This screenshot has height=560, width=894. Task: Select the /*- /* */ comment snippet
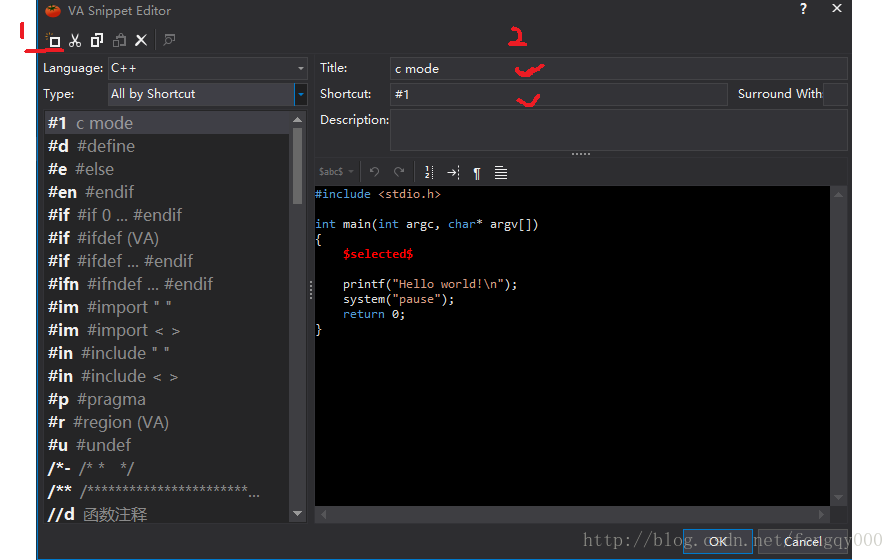coord(168,468)
